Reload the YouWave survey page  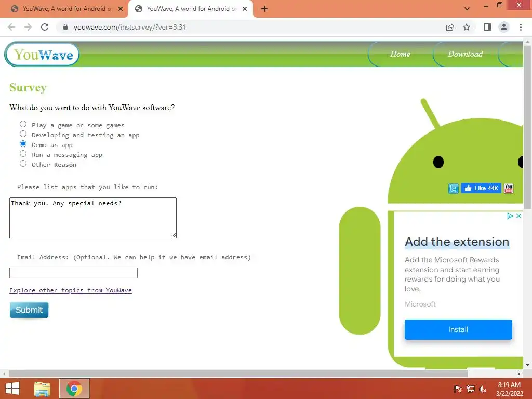tap(45, 27)
